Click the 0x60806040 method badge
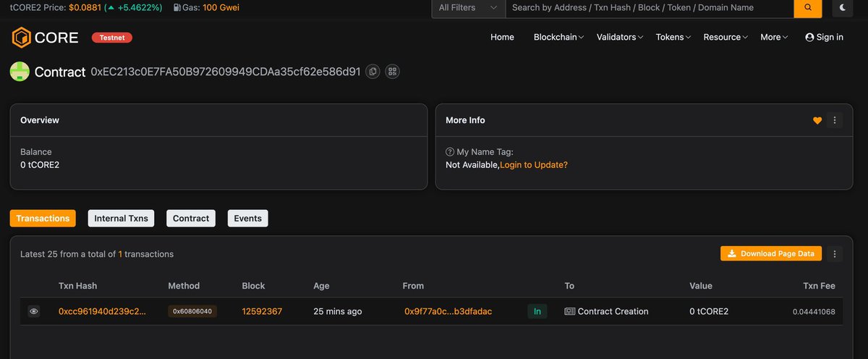The image size is (868, 359). (x=192, y=311)
